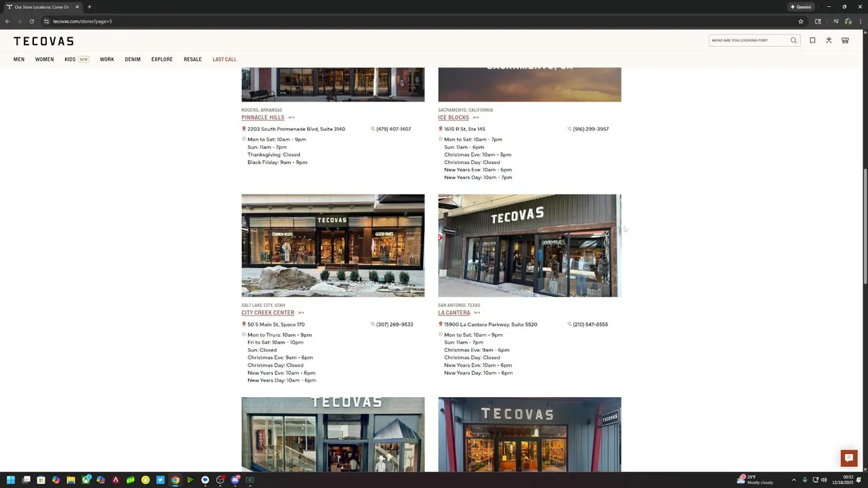The width and height of the screenshot is (868, 488).
Task: Click the location pin for Ice Blocks address
Action: point(440,129)
